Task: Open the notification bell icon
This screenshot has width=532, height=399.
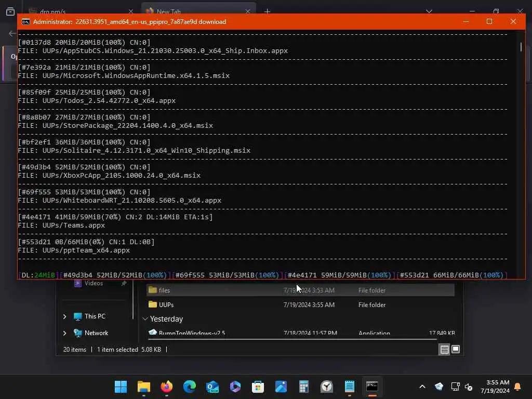Action: pyautogui.click(x=517, y=387)
